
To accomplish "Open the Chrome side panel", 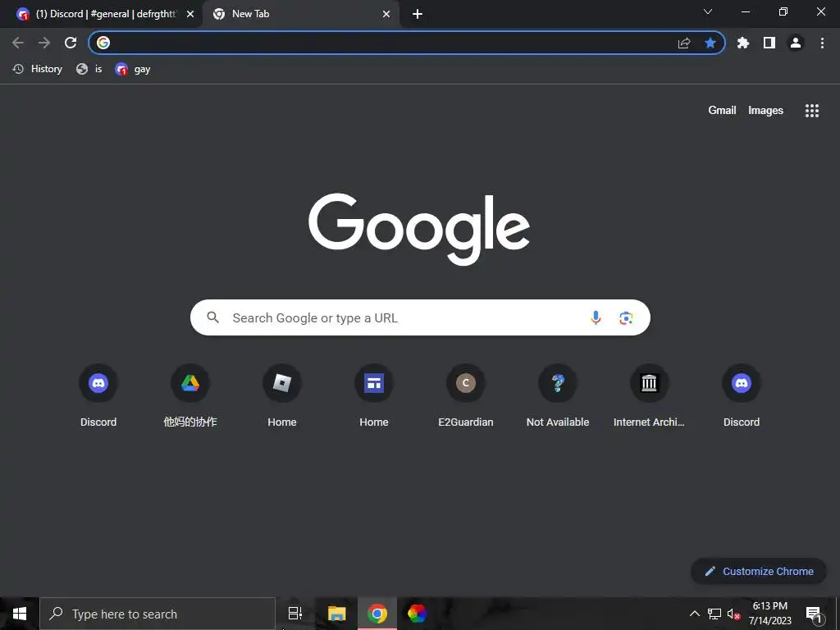I will click(769, 43).
